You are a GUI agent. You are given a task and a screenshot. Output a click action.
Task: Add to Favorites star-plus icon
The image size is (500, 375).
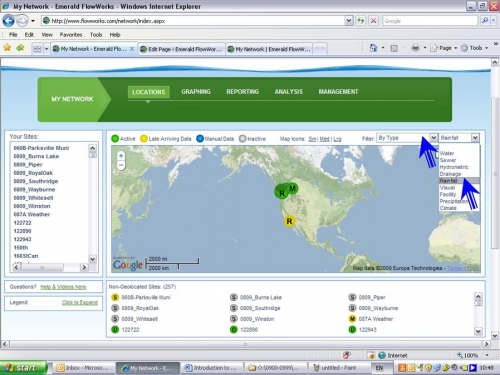point(20,48)
